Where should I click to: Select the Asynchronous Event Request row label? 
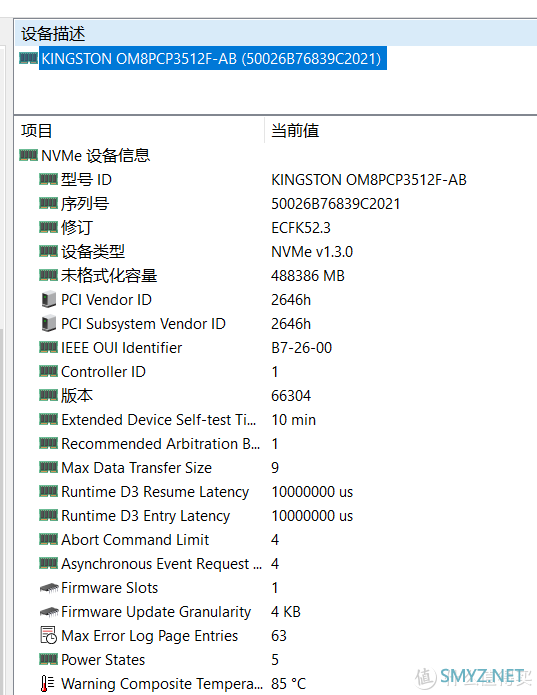tap(162, 564)
